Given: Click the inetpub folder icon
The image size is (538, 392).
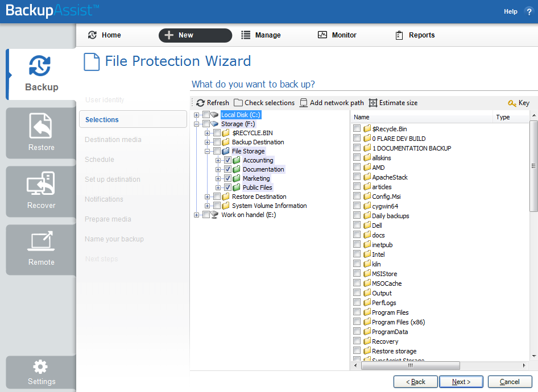Looking at the screenshot, I should [x=367, y=245].
